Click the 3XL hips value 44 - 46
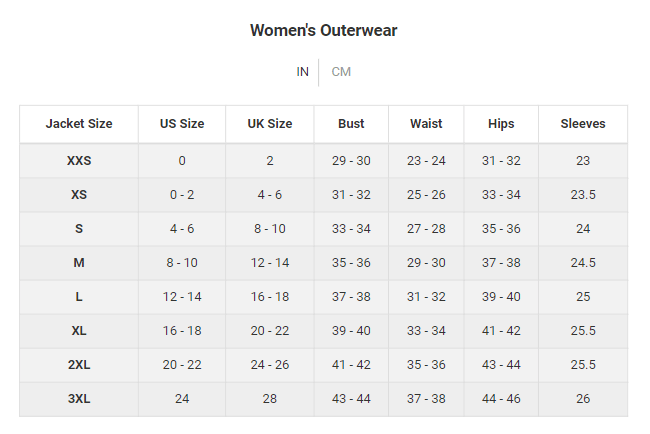 [x=501, y=399]
